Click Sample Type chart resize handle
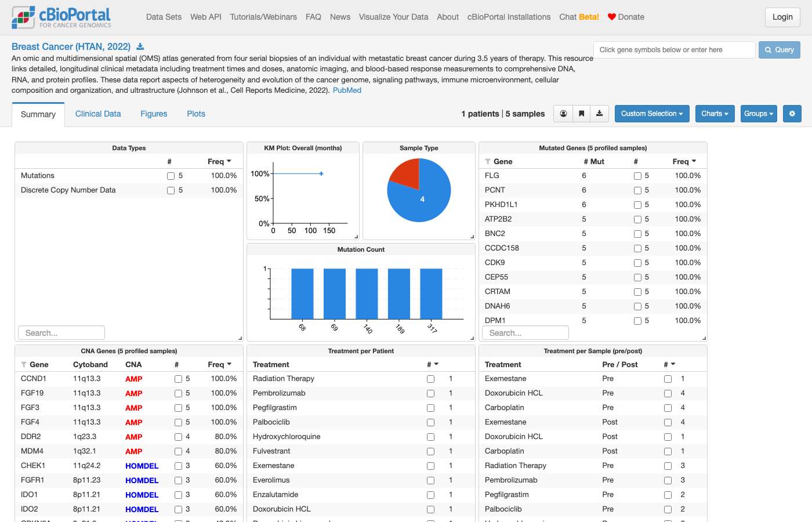This screenshot has width=812, height=522. [x=472, y=237]
